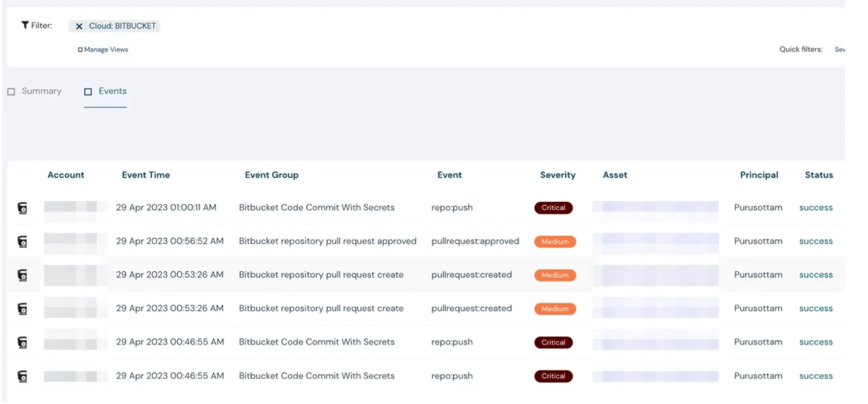Screen dimensions: 868x404
Task: Select 29 Apr 2023 00:56:52 AM event time
Action: pos(170,241)
